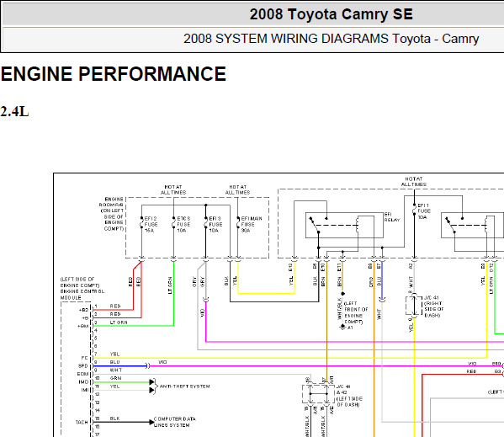Click the SPD pin BLU wire
Viewport: 504px width, 437px height.
pyautogui.click(x=120, y=366)
